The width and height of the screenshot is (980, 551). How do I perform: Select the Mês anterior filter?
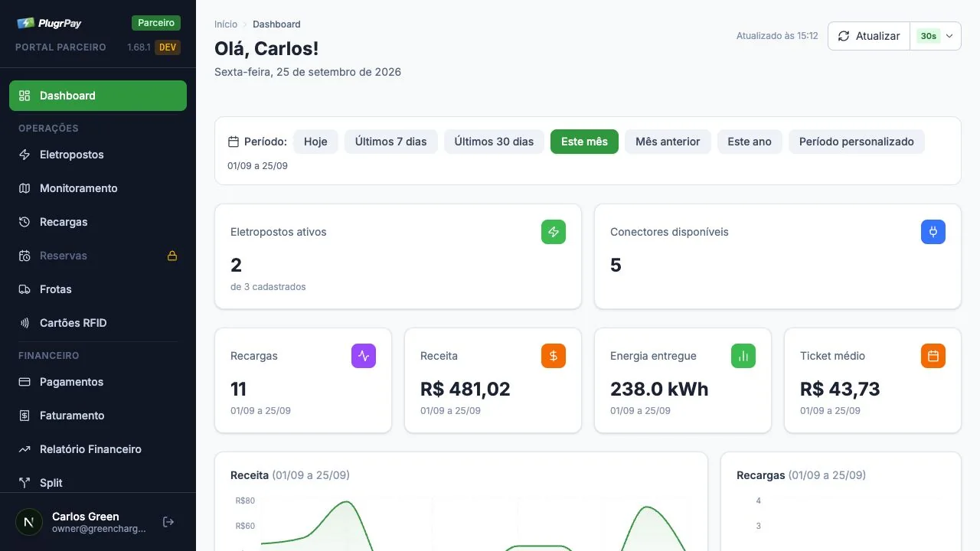pos(668,142)
